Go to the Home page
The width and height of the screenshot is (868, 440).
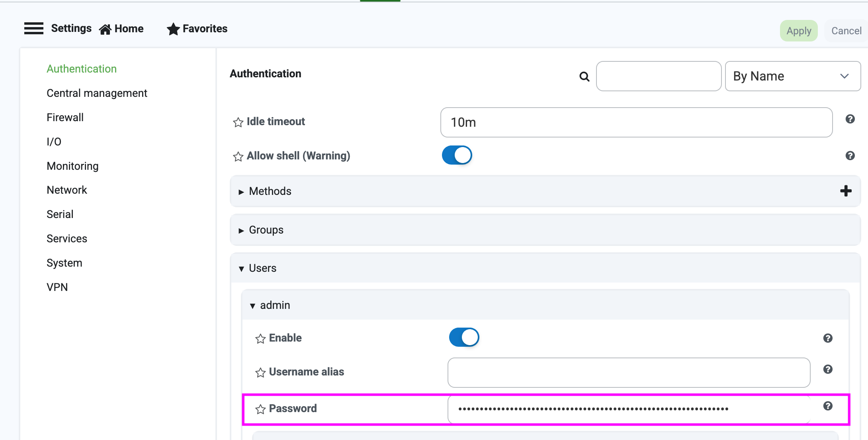pyautogui.click(x=121, y=29)
